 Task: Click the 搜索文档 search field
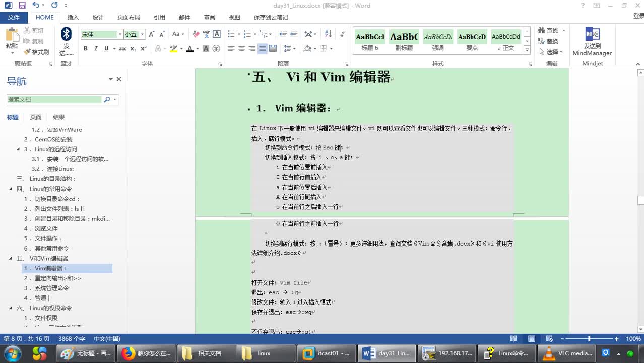click(55, 100)
